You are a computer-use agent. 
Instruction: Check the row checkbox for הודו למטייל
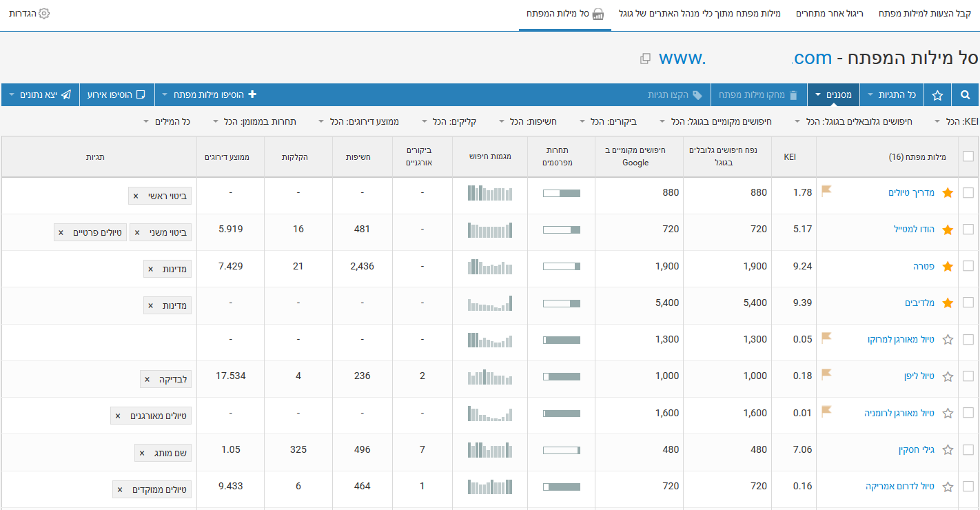pos(968,229)
